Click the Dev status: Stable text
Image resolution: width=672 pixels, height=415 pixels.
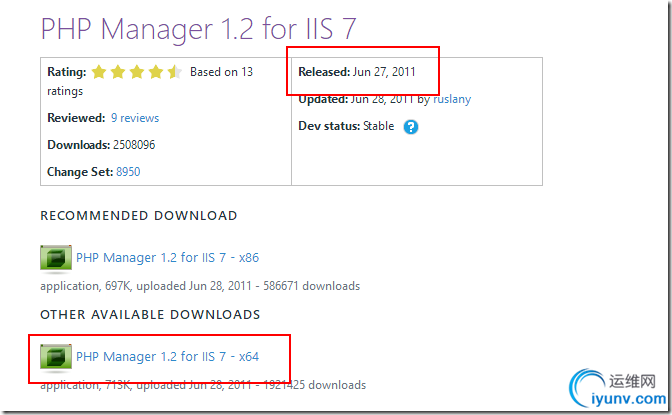tap(346, 126)
